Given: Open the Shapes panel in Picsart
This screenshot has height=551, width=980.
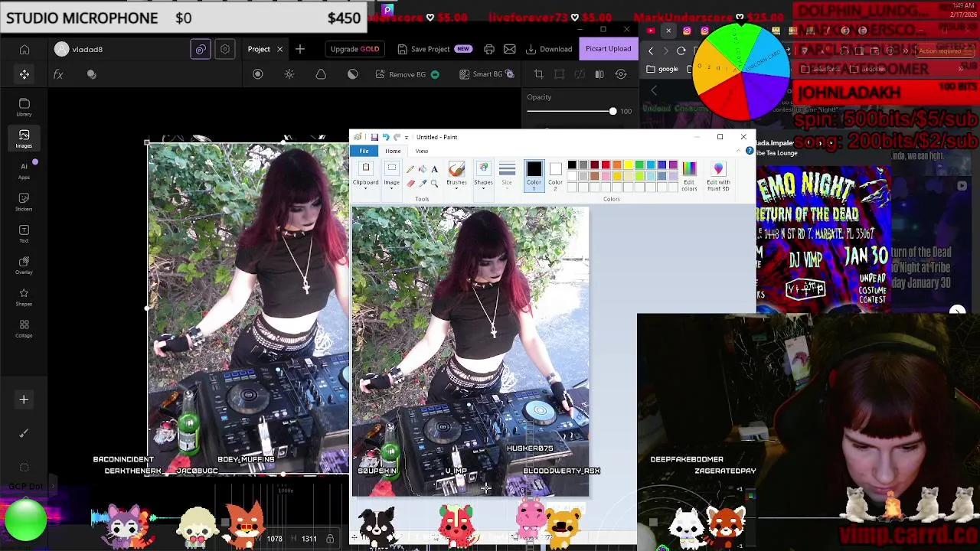Looking at the screenshot, I should click(x=24, y=297).
